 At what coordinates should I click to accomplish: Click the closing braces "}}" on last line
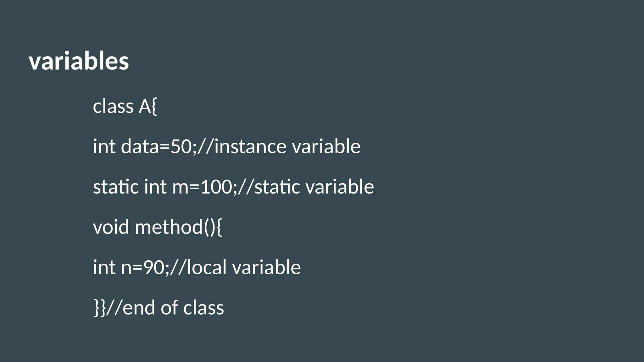coord(99,308)
